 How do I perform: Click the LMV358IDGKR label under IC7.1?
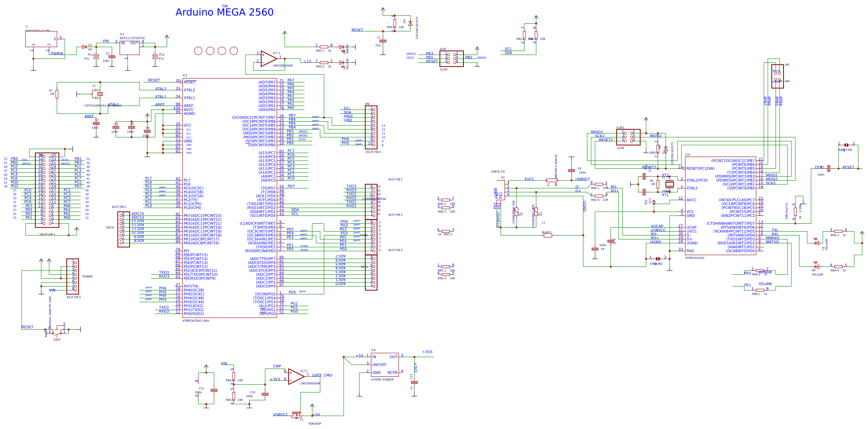(x=283, y=66)
